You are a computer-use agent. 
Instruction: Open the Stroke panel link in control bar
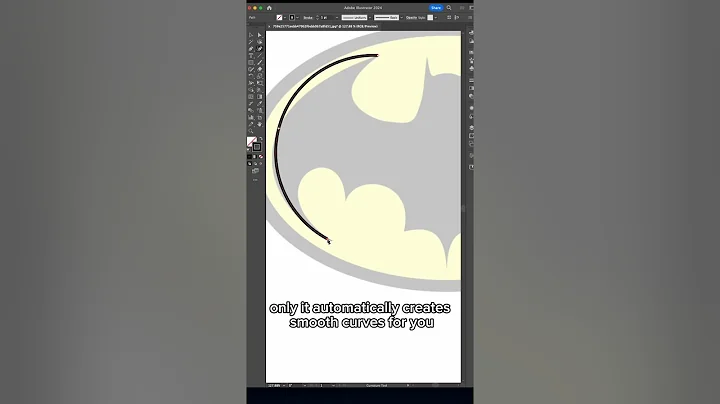click(x=308, y=17)
